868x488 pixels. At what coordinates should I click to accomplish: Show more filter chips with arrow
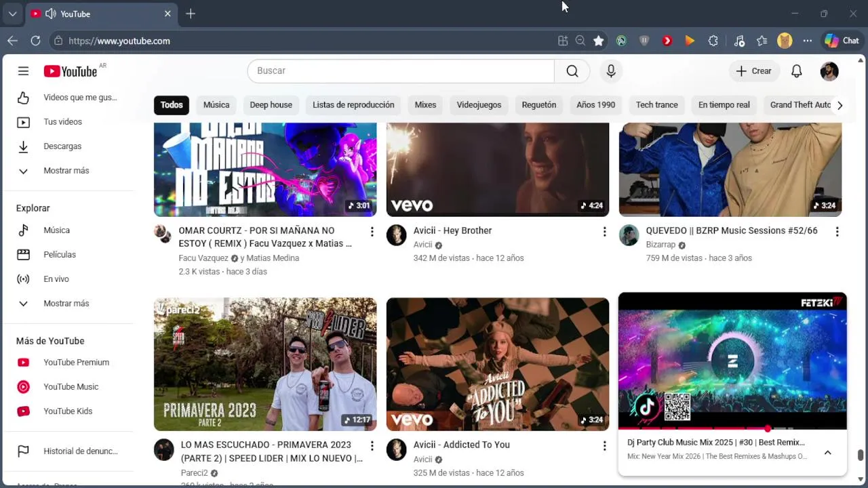[840, 105]
